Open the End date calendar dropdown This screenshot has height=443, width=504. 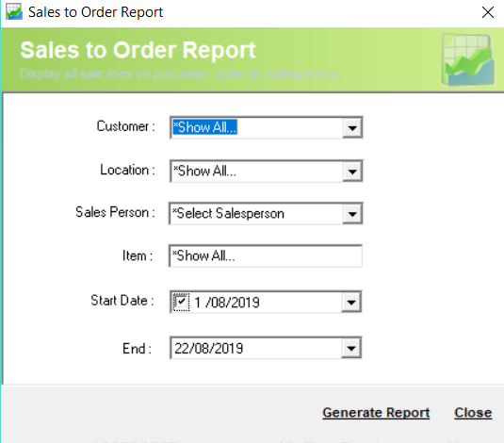coord(351,348)
